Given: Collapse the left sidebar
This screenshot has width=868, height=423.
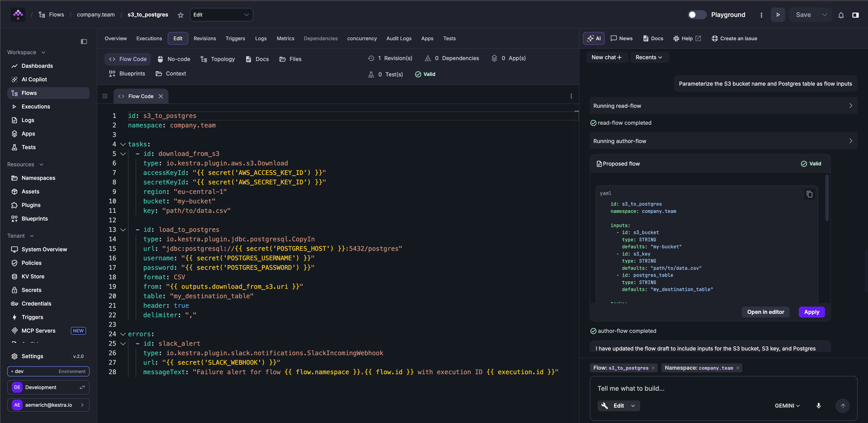Looking at the screenshot, I should tap(84, 41).
